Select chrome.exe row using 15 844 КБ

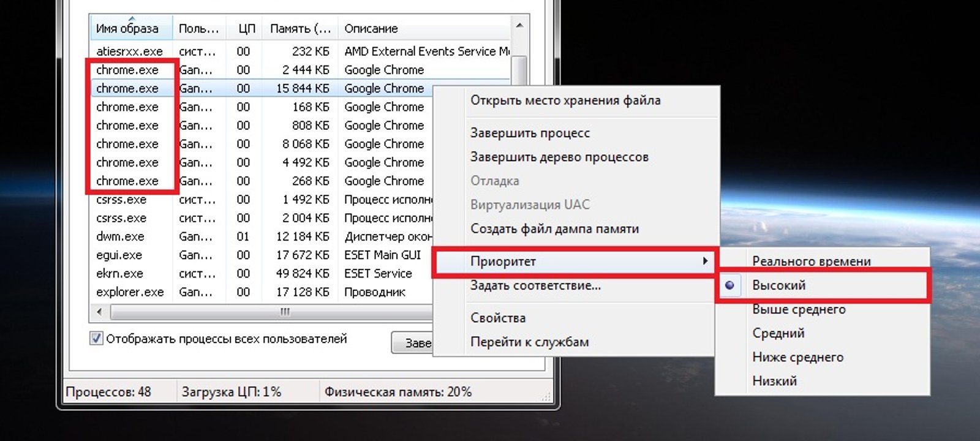tap(262, 88)
